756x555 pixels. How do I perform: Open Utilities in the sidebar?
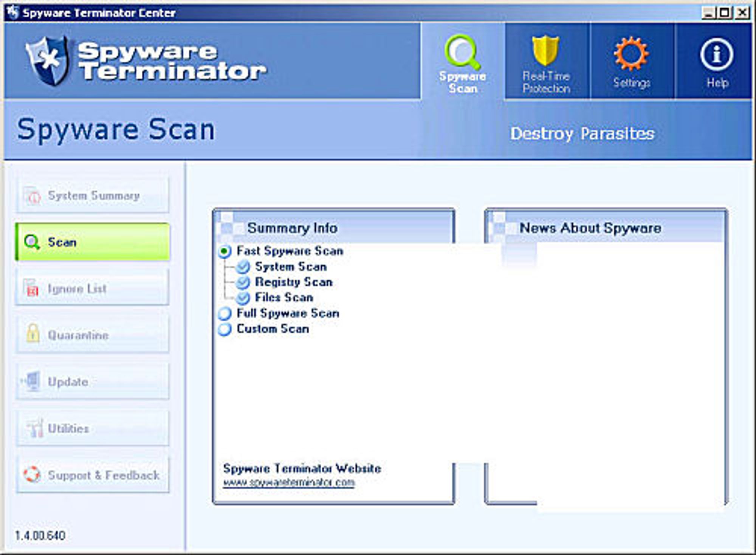coord(92,428)
